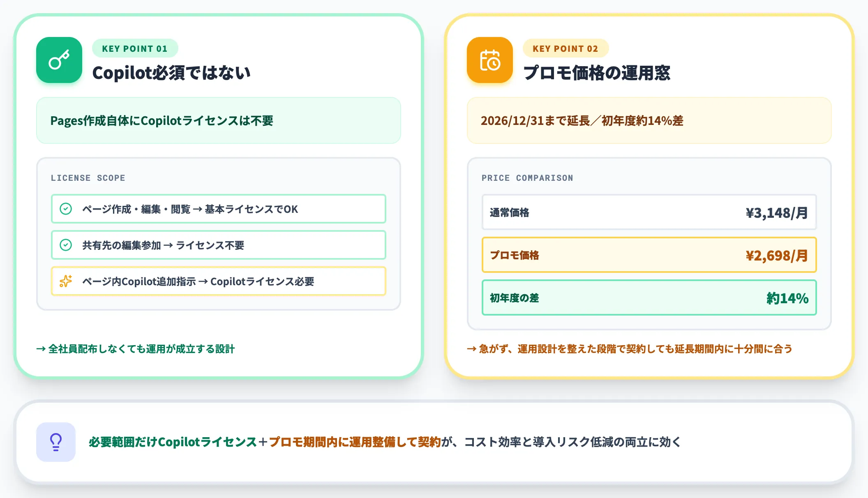Click the heading Copilot必須ではない

[x=171, y=73]
